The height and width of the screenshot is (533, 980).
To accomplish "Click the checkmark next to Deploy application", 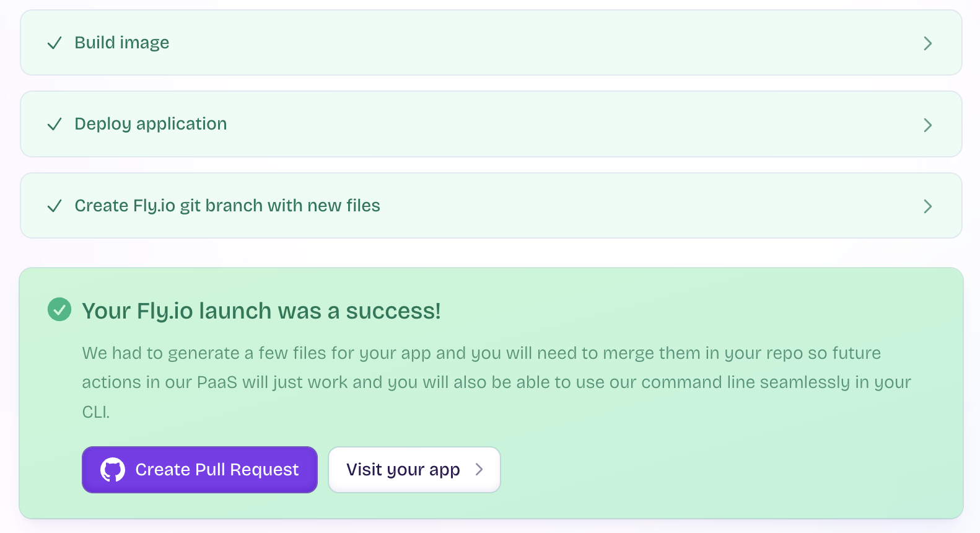I will click(x=55, y=124).
